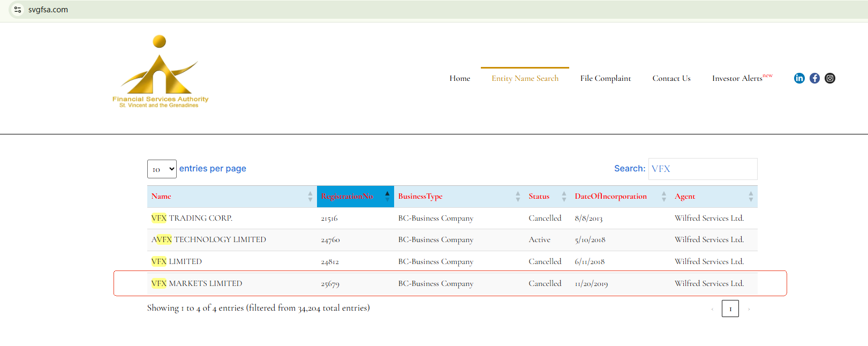Image resolution: width=868 pixels, height=346 pixels.
Task: Sort by Agent column arrows
Action: click(x=750, y=197)
